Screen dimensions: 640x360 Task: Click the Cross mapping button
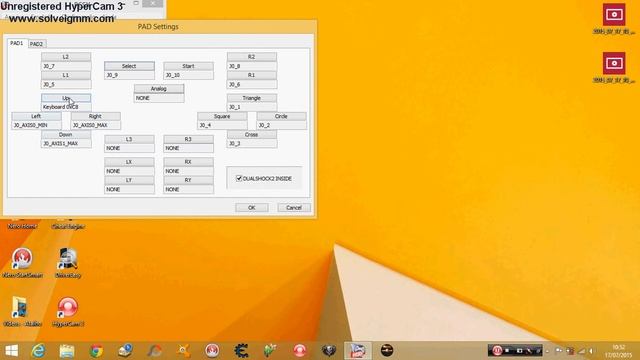tap(251, 135)
